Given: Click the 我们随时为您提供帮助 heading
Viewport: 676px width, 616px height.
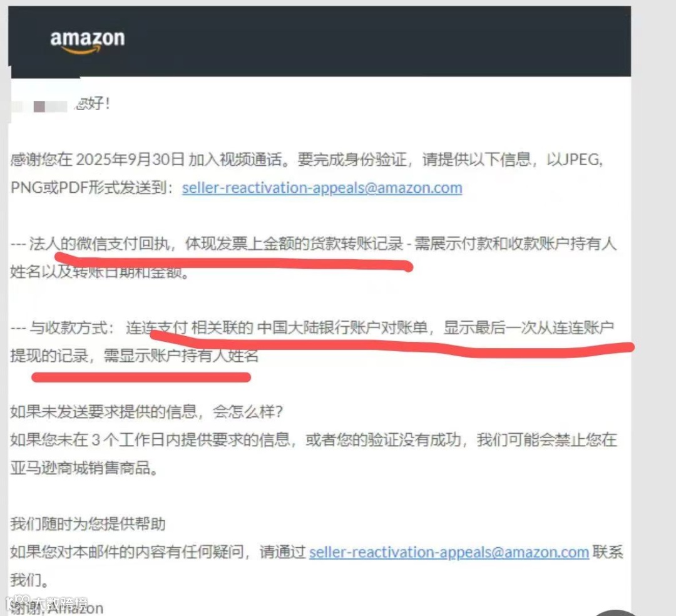Looking at the screenshot, I should coord(88,524).
